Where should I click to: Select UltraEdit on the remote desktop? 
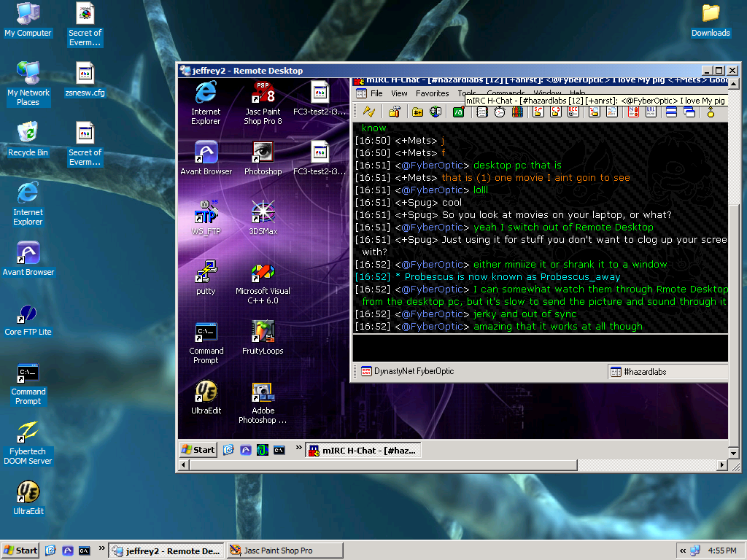[206, 397]
